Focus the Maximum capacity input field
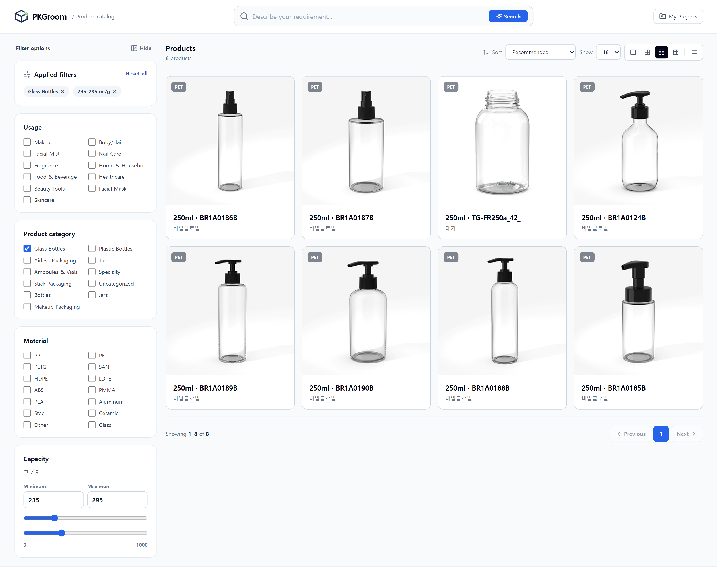Viewport: 717px width, 588px height. point(117,500)
